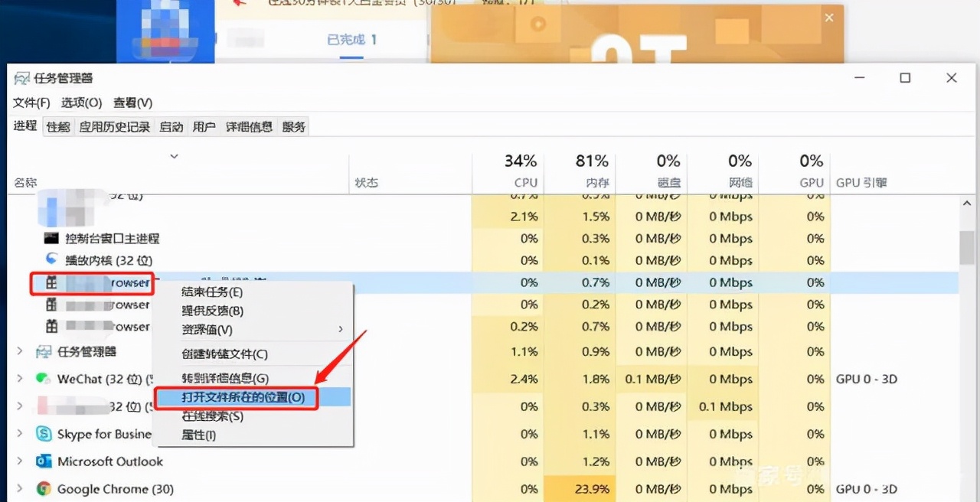The height and width of the screenshot is (502, 980).
Task: Select the Microsoft Outlook process icon
Action: click(44, 461)
